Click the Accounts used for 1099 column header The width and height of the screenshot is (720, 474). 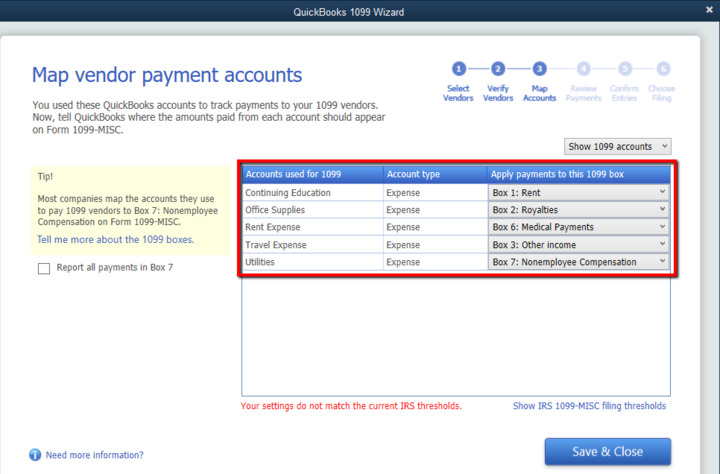coord(312,175)
